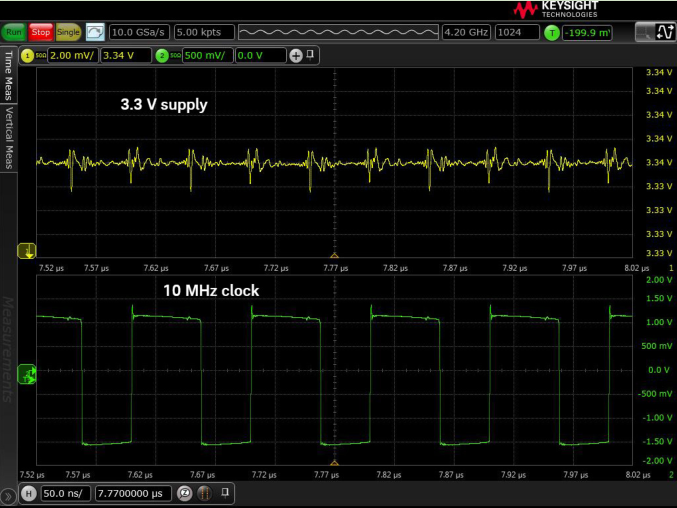Click trigger time marker in upper grid
The width and height of the screenshot is (677, 508).
pyautogui.click(x=334, y=256)
